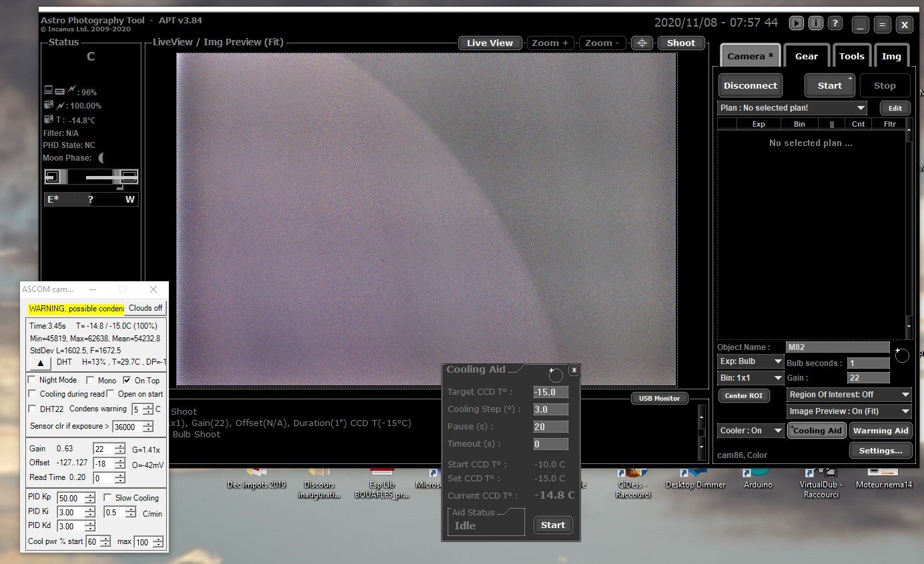Switch to the Tools tab

click(851, 56)
